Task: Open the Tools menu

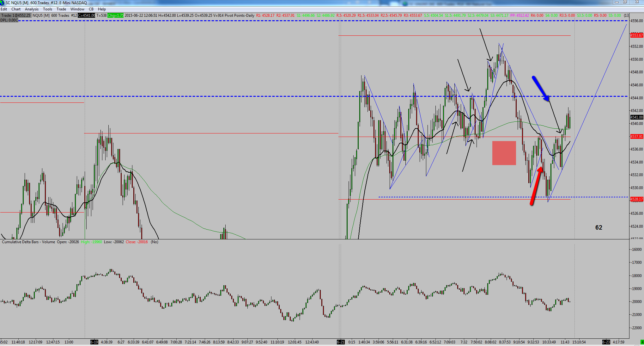Action: click(47, 9)
